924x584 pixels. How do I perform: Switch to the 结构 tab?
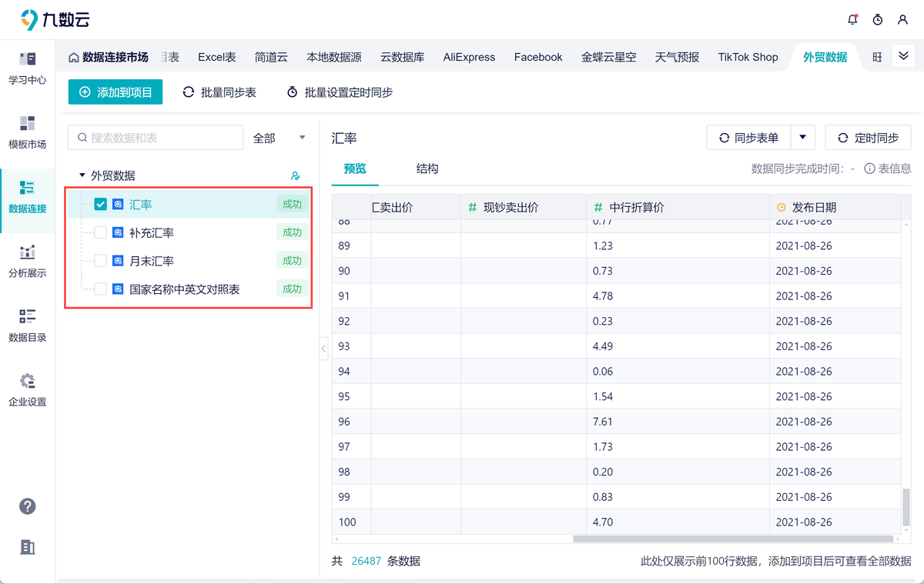(x=427, y=169)
